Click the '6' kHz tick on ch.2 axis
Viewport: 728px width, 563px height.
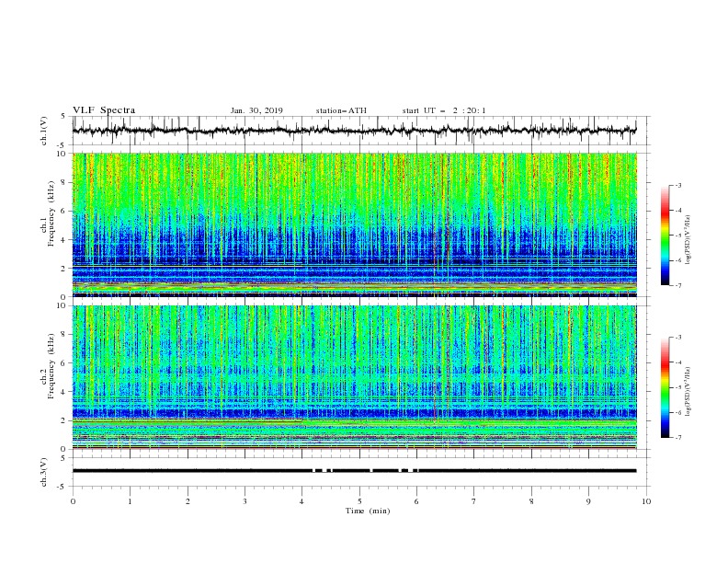click(63, 363)
